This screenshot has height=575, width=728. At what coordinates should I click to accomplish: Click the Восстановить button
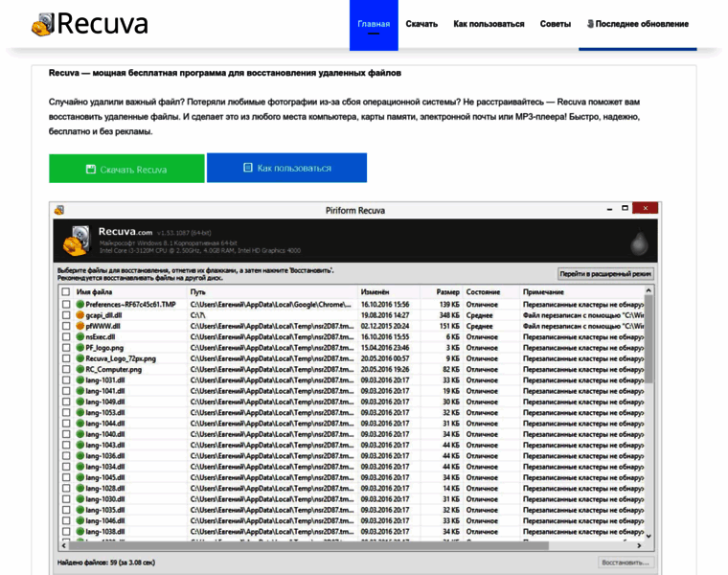[626, 563]
